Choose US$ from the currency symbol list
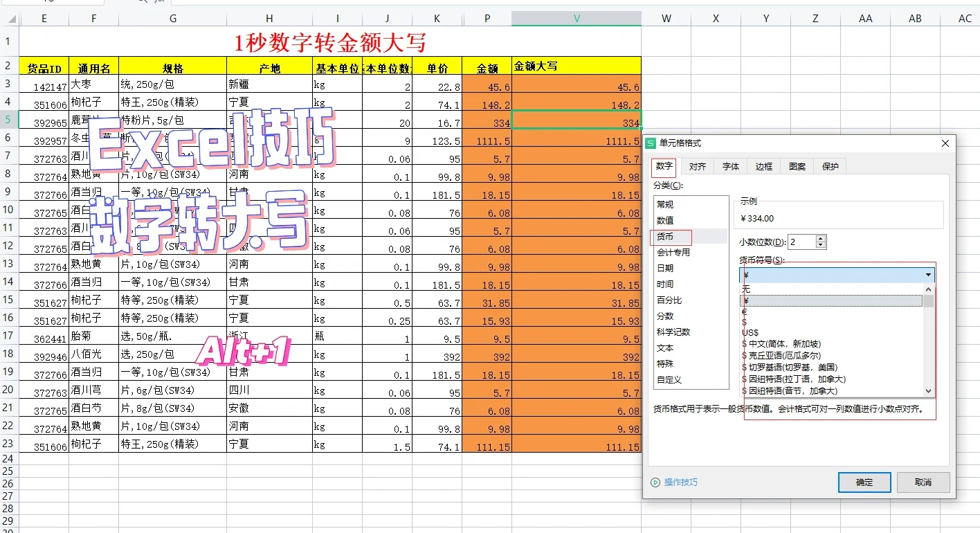 750,333
